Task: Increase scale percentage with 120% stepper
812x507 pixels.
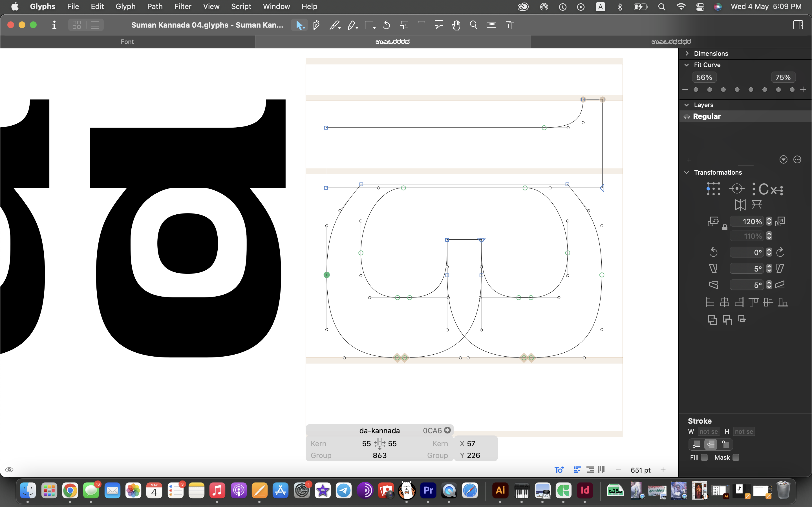Action: click(769, 219)
